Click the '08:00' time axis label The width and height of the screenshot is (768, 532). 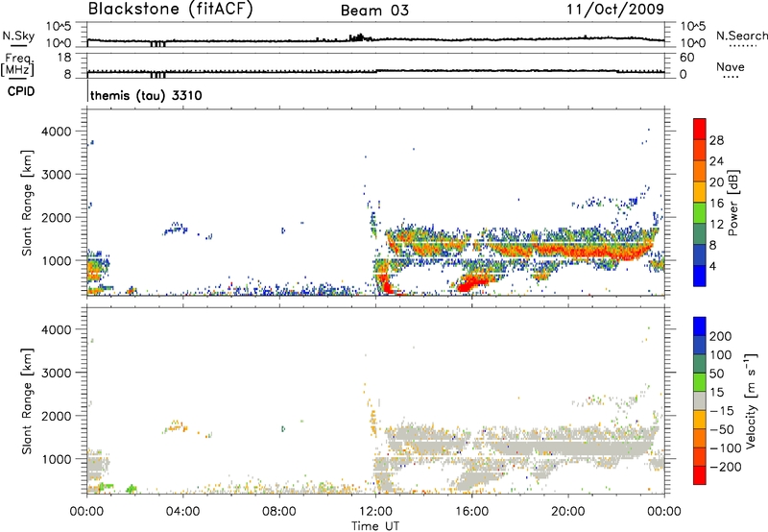pyautogui.click(x=279, y=512)
